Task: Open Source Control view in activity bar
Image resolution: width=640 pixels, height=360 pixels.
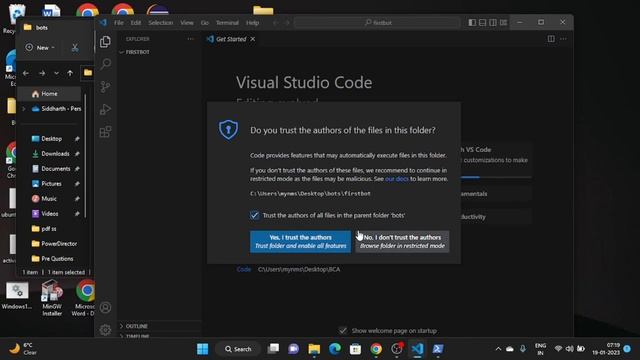Action: click(x=105, y=87)
